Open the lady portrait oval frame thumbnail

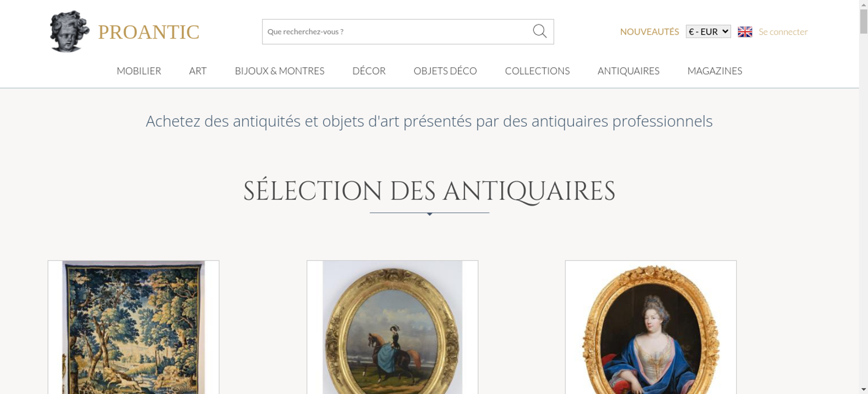point(651,327)
